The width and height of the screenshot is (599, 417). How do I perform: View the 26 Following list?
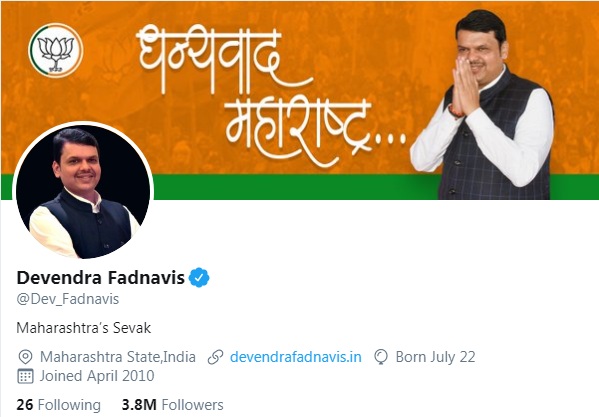pos(58,405)
